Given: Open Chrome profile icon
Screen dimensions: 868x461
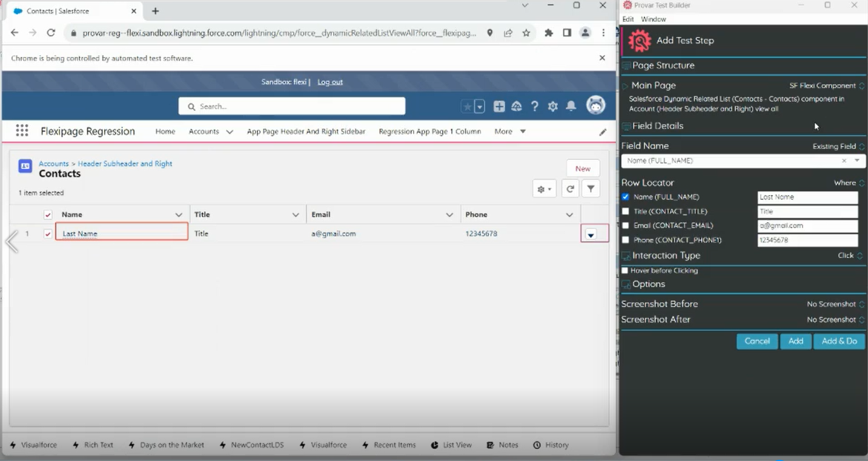Looking at the screenshot, I should tap(585, 33).
